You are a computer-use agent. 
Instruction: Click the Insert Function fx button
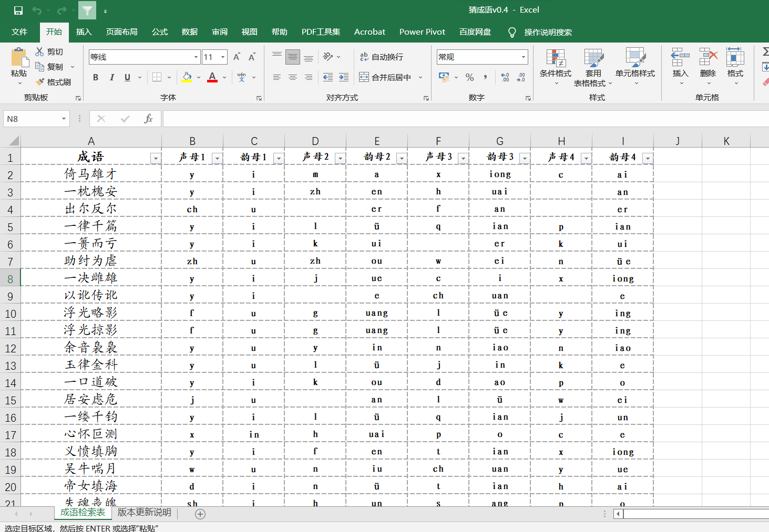click(148, 119)
